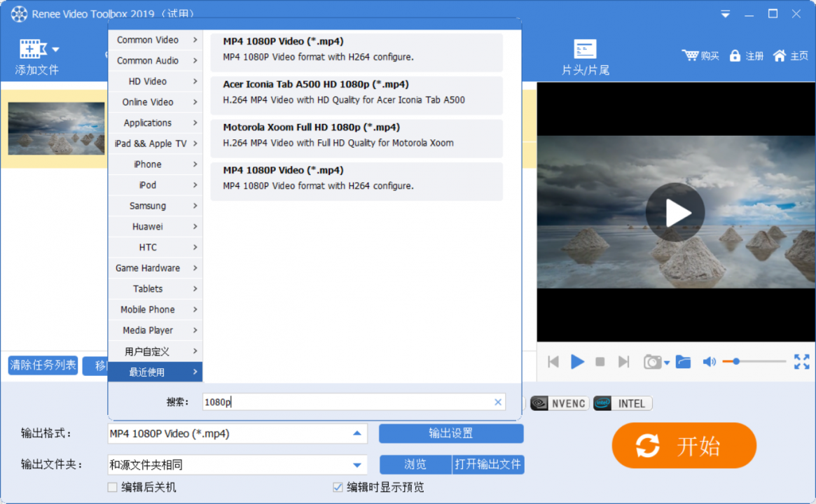The image size is (816, 504).
Task: Choose Motorola Xoom Full HD 1080p
Action: pos(357,139)
